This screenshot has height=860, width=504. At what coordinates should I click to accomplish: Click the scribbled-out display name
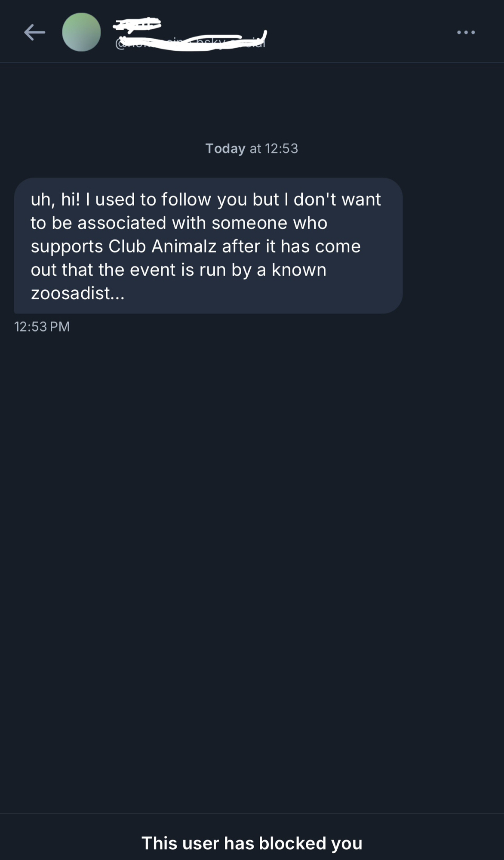pyautogui.click(x=137, y=24)
